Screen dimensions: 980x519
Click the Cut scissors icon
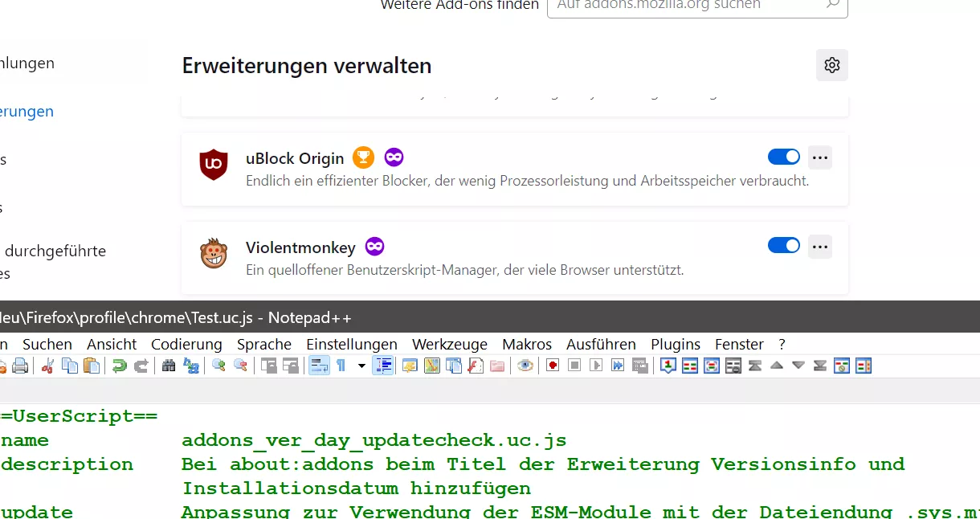(x=47, y=366)
